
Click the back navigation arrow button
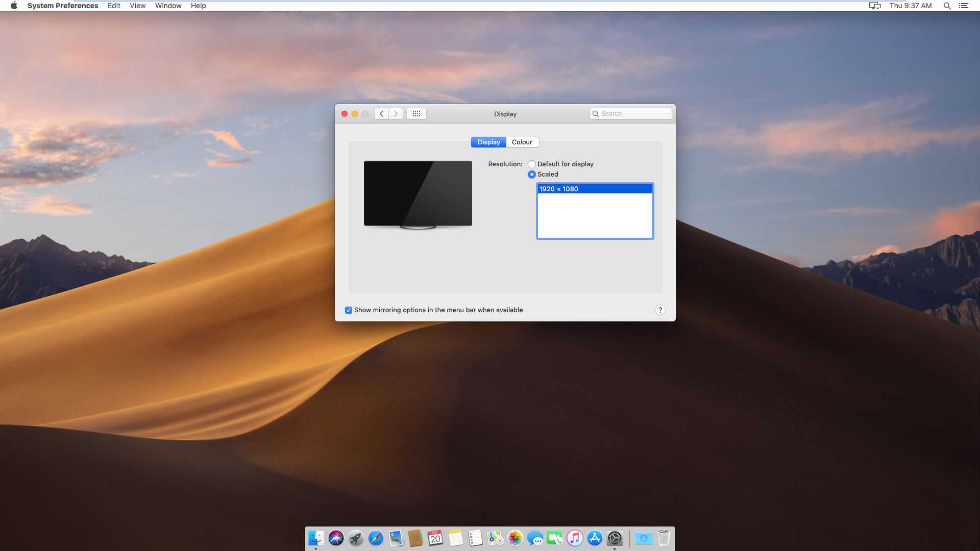(x=381, y=113)
